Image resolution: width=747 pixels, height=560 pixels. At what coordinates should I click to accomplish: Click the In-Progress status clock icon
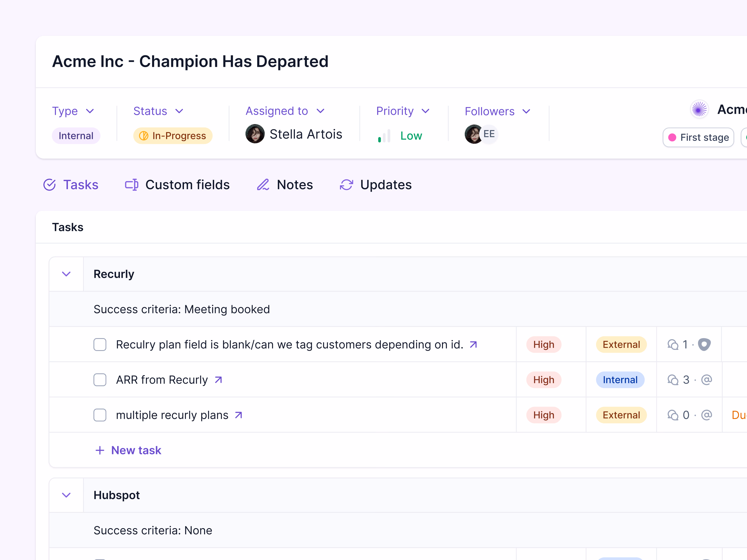coord(143,136)
